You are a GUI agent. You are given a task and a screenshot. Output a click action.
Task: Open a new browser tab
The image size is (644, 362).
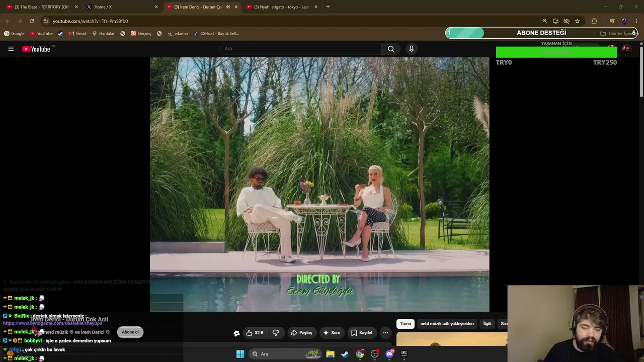[x=328, y=7]
